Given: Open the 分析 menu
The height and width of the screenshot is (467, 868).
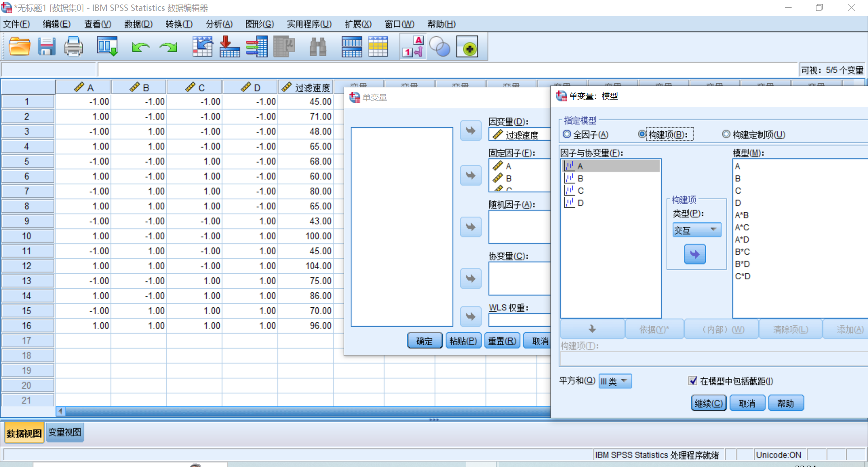Looking at the screenshot, I should click(x=219, y=24).
